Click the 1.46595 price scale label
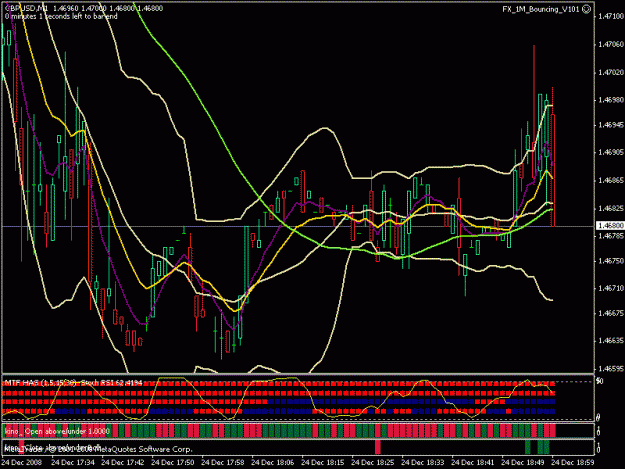Image resolution: width=625 pixels, height=469 pixels. coord(610,369)
